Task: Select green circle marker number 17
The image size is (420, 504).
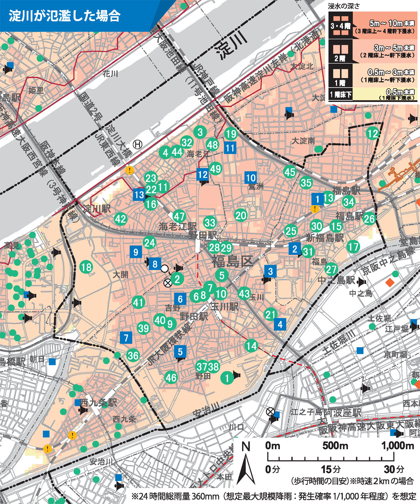Action: click(353, 247)
